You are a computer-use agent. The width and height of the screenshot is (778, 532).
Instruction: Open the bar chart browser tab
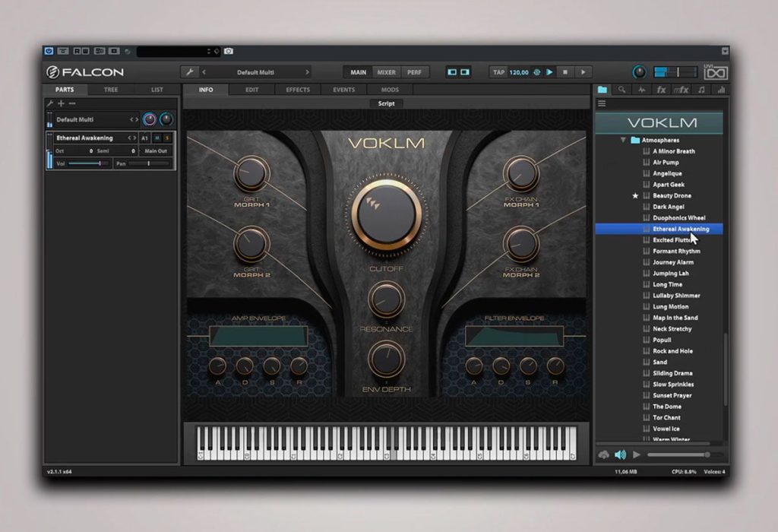[x=721, y=90]
